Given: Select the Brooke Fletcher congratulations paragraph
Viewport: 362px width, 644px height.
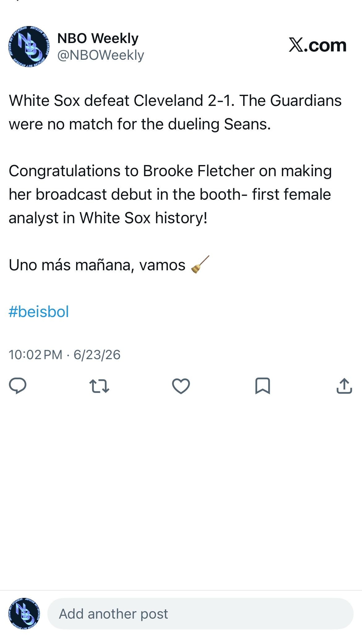Looking at the screenshot, I should click(x=170, y=194).
